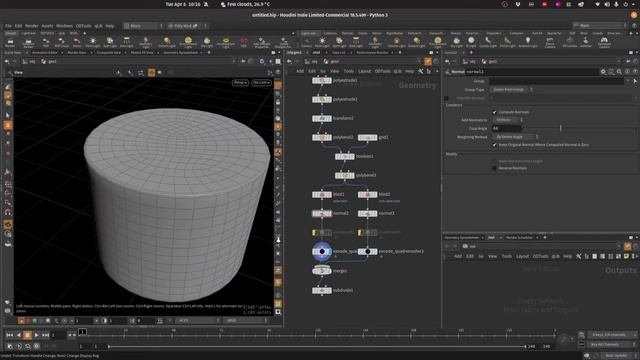This screenshot has width=640, height=360.
Task: Toggle Keep Original Normal Where Computed Normal Is Zero
Action: click(x=494, y=145)
